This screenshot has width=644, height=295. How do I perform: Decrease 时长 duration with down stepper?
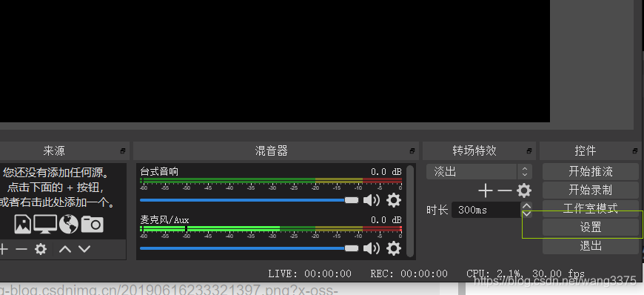[x=526, y=214]
